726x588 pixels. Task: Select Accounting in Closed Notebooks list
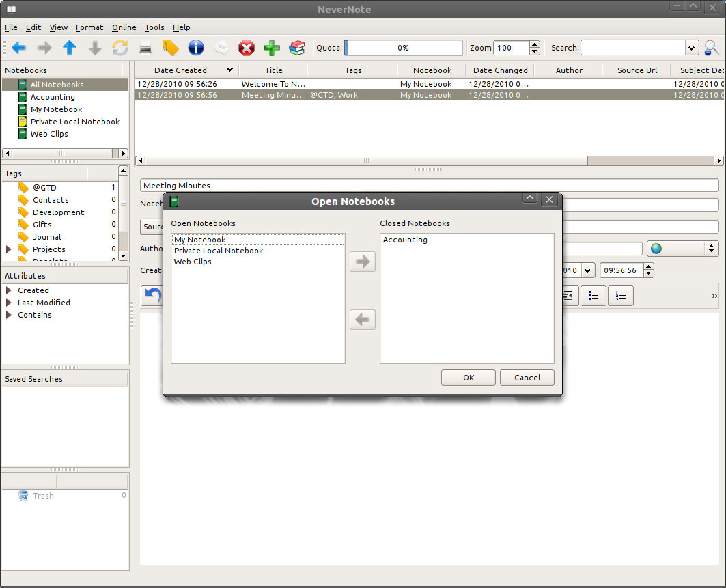coord(466,240)
